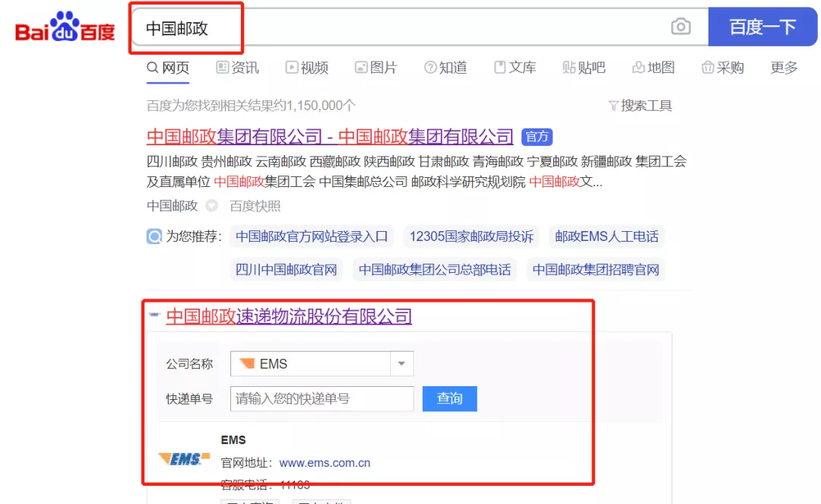Image resolution: width=821 pixels, height=504 pixels.
Task: Open 中国邮政速递物流股份有限公司 link
Action: coord(289,316)
